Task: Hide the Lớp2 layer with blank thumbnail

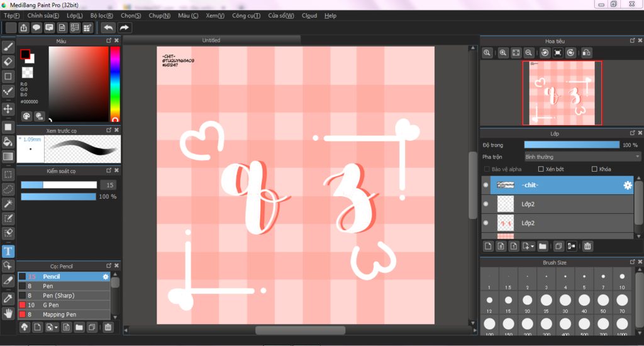Action: 486,204
